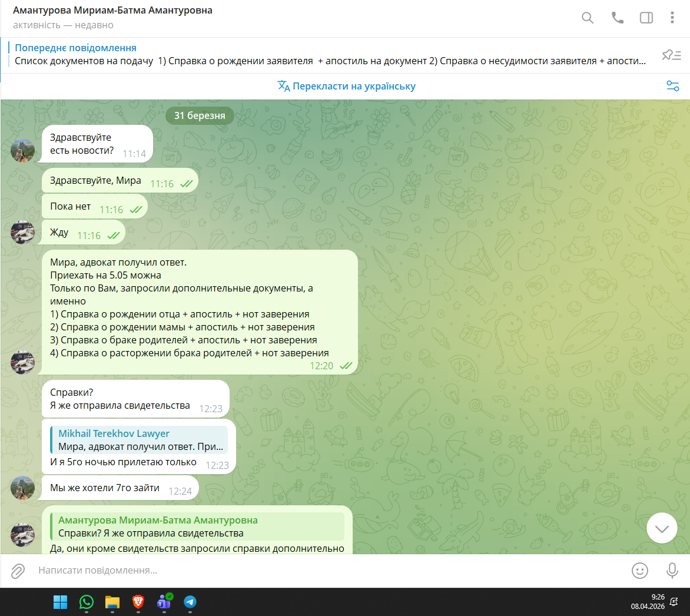Open notifications bell in system tray
690x616 pixels.
pyautogui.click(x=674, y=602)
